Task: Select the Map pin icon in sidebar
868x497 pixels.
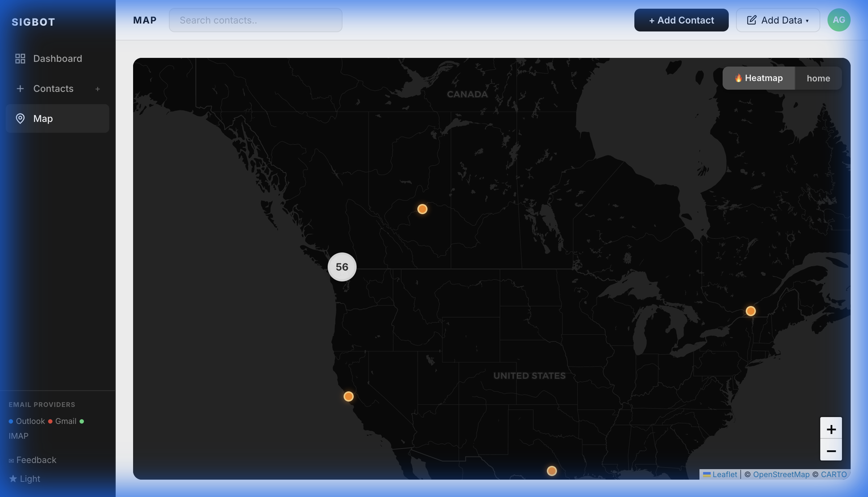Action: [20, 118]
